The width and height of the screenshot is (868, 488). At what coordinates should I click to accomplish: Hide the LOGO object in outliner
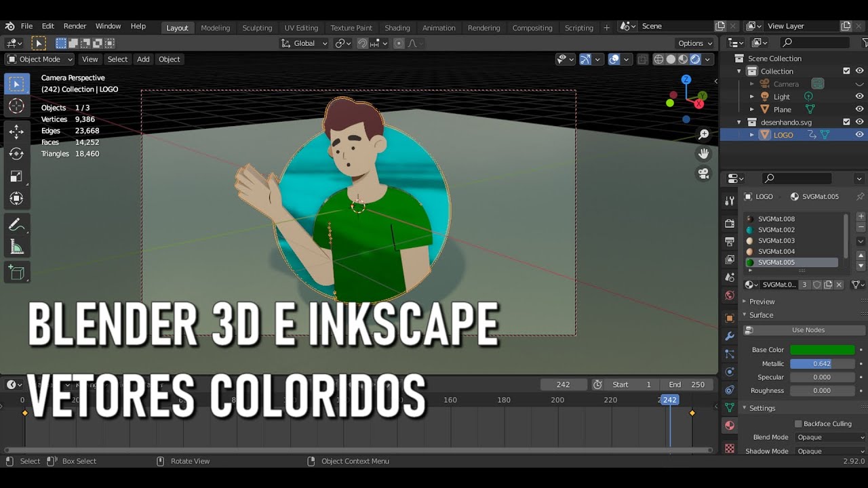tap(859, 135)
